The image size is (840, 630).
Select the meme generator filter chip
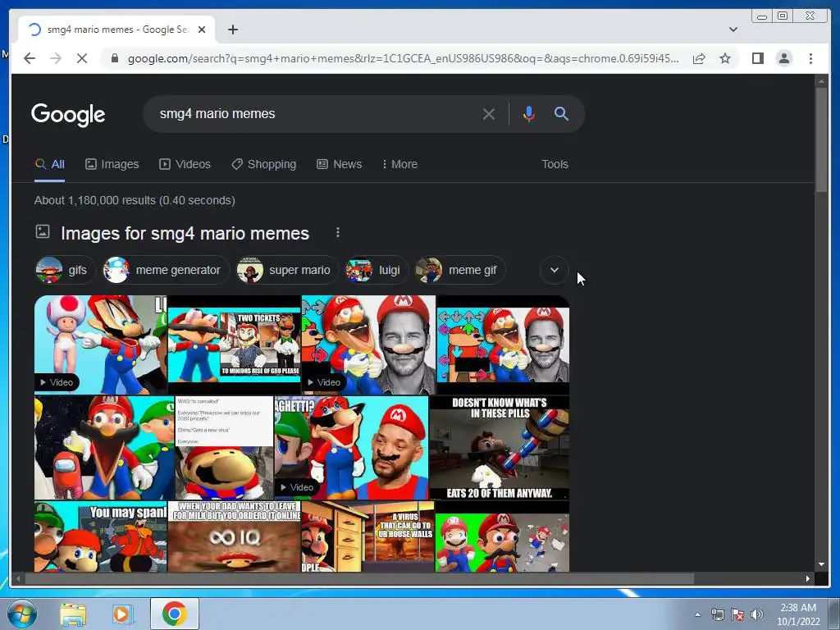[166, 270]
